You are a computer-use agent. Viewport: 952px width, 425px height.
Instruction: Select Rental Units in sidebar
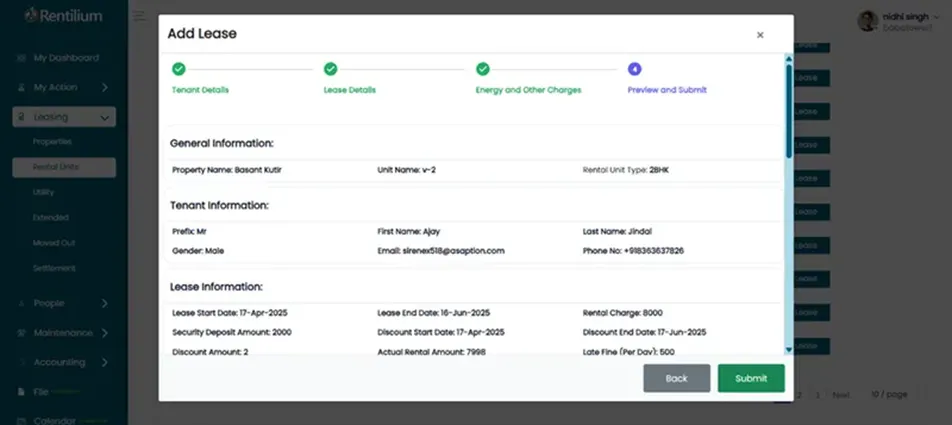(x=64, y=167)
